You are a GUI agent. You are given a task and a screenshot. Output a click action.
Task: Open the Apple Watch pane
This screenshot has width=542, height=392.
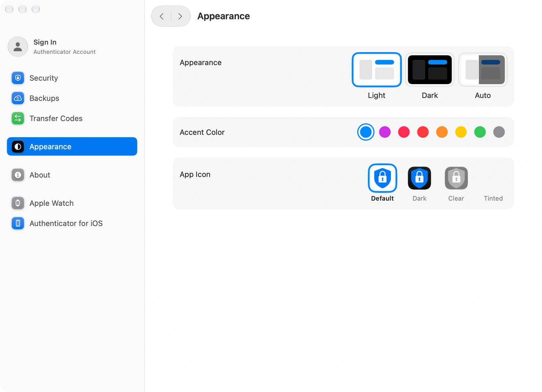click(x=72, y=203)
